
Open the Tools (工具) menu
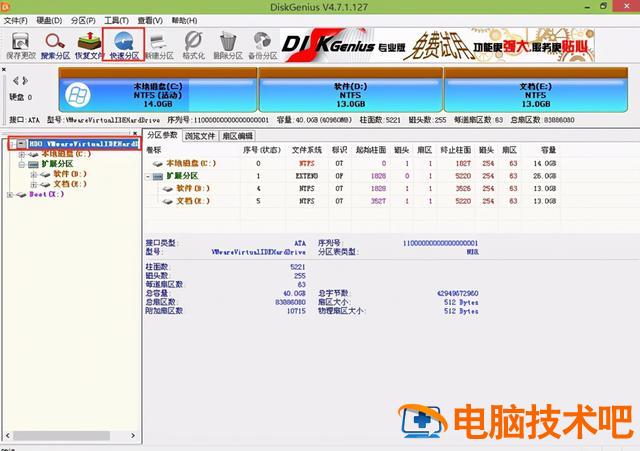click(116, 20)
